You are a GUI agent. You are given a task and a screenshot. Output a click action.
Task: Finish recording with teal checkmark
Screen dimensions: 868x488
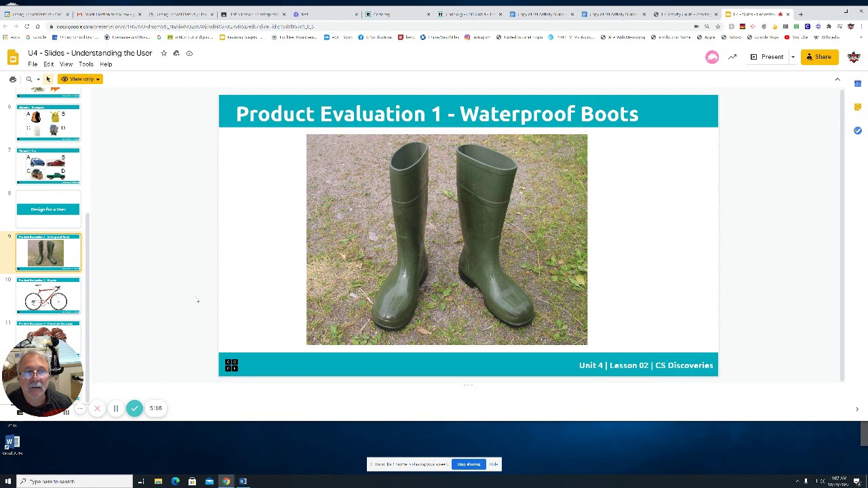coord(134,408)
